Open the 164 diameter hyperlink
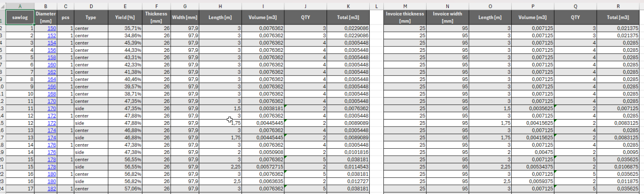The height and width of the screenshot is (194, 644). coord(52,80)
